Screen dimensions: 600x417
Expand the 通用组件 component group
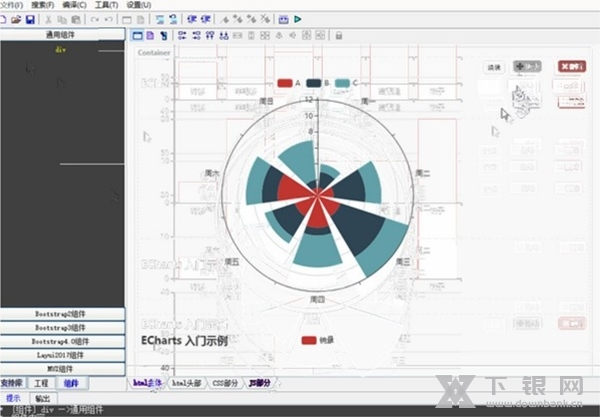point(62,35)
